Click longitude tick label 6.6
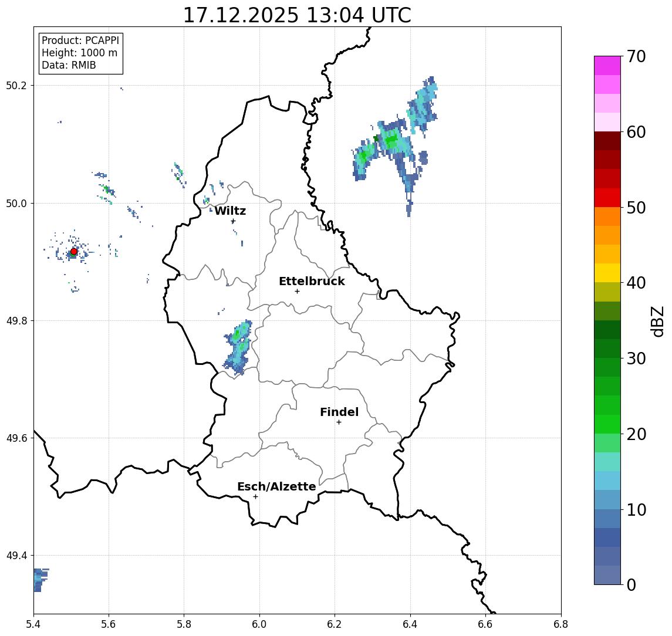The width and height of the screenshot is (672, 636). pos(485,624)
